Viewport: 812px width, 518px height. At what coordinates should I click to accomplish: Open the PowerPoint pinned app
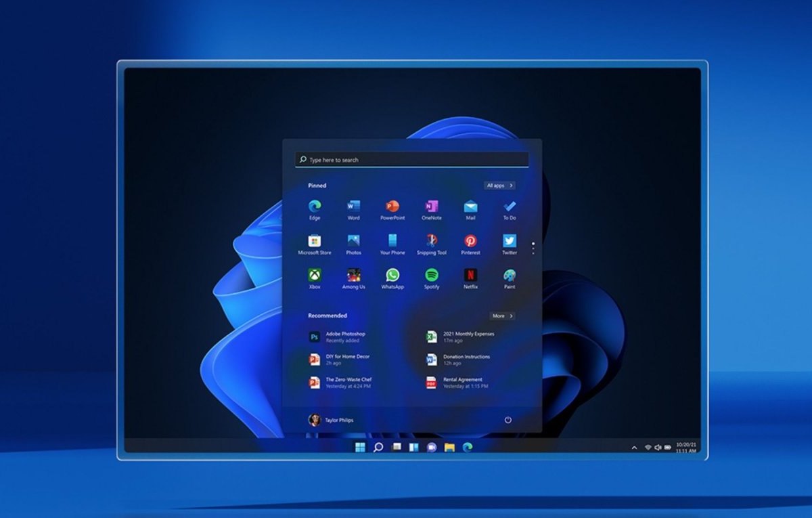pyautogui.click(x=392, y=209)
